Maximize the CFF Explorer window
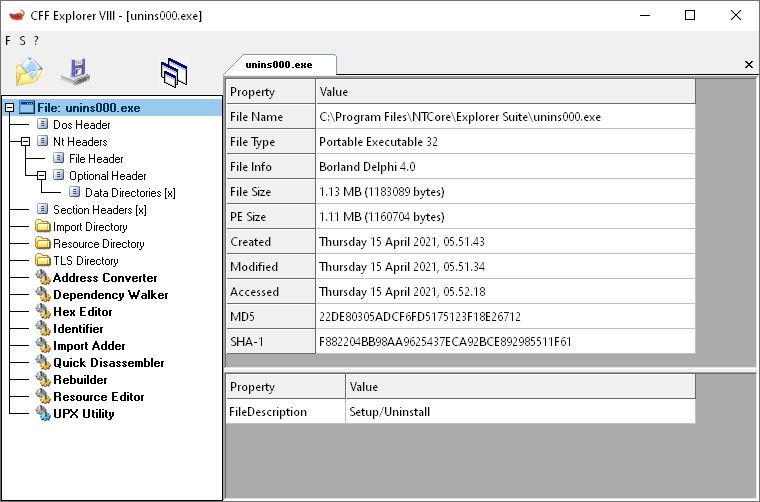Screen dimensions: 760x502 tap(690, 16)
